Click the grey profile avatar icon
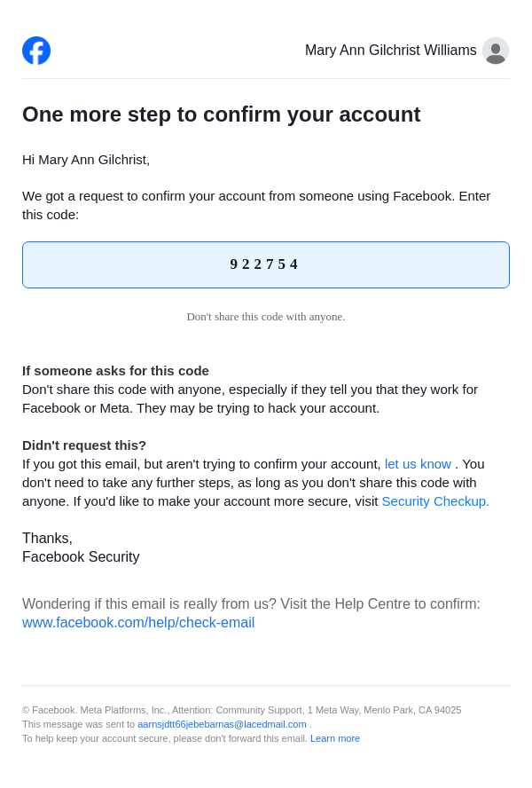This screenshot has width=532, height=788. click(496, 51)
